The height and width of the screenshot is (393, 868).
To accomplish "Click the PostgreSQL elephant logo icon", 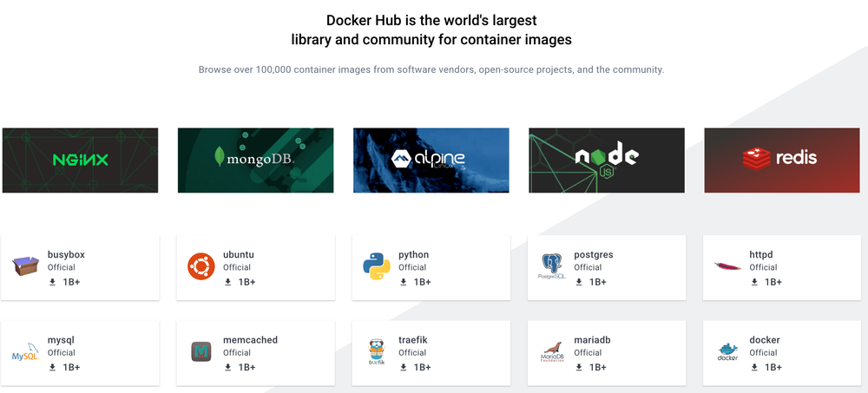I will [552, 266].
